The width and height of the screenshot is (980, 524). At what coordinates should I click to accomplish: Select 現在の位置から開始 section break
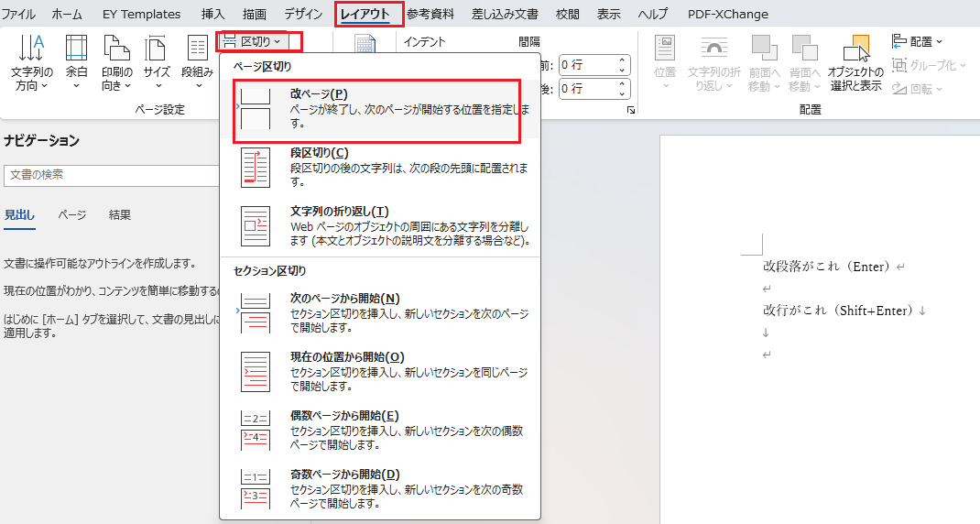[377, 371]
